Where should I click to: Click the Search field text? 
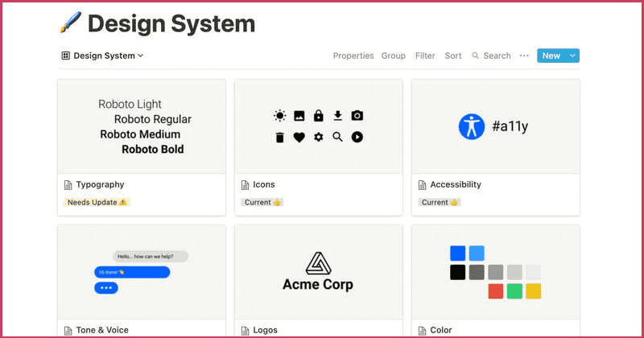point(497,56)
